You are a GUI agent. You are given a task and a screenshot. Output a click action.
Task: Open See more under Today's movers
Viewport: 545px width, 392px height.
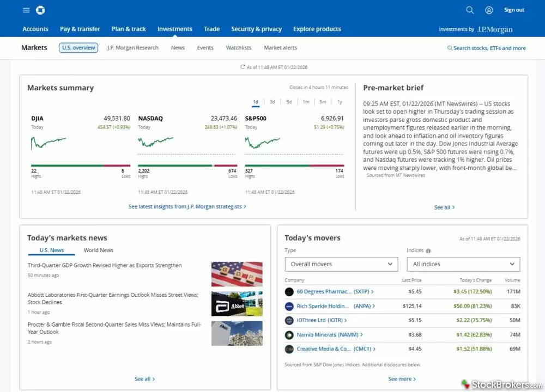pyautogui.click(x=402, y=378)
